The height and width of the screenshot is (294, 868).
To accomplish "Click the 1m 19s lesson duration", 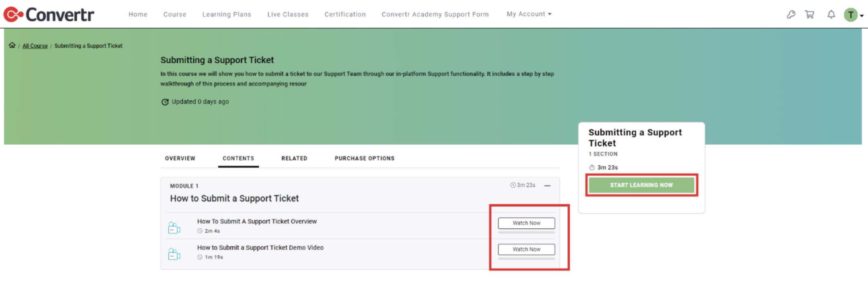I will [x=214, y=257].
